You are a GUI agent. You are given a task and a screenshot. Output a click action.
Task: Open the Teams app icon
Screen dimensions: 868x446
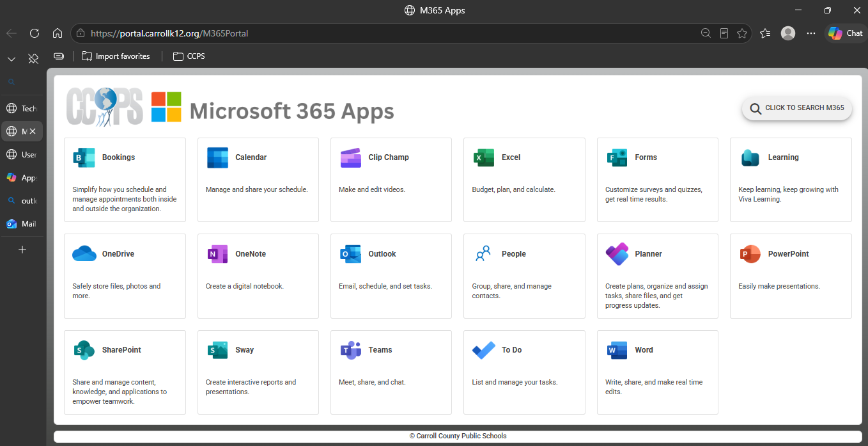click(350, 350)
